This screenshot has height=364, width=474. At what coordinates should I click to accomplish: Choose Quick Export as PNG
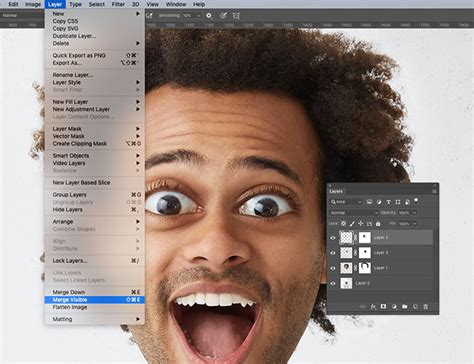coord(95,55)
